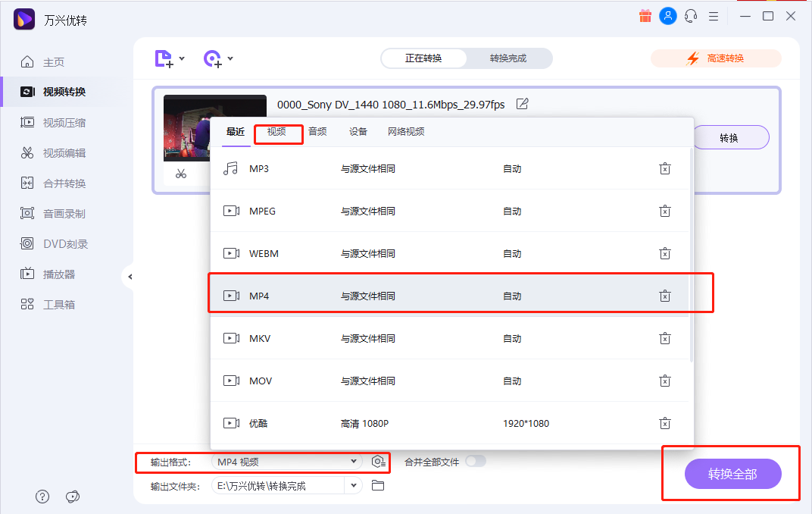Image resolution: width=812 pixels, height=514 pixels.
Task: Delete the WEBM entry from recent formats
Action: (x=664, y=253)
